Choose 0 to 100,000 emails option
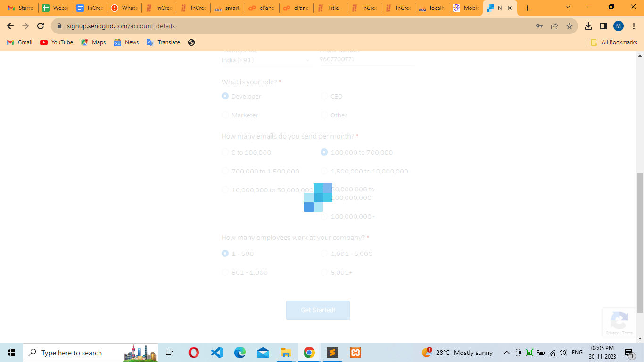Screen dimensions: 644x362 tap(225, 152)
